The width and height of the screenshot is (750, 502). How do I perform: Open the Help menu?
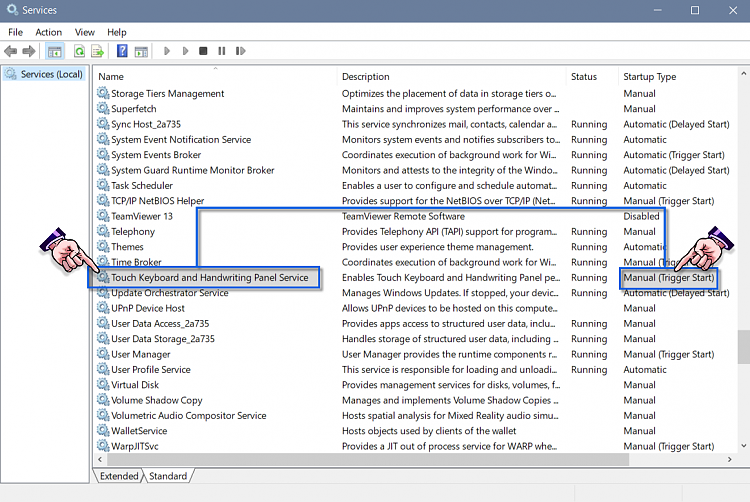(x=117, y=32)
